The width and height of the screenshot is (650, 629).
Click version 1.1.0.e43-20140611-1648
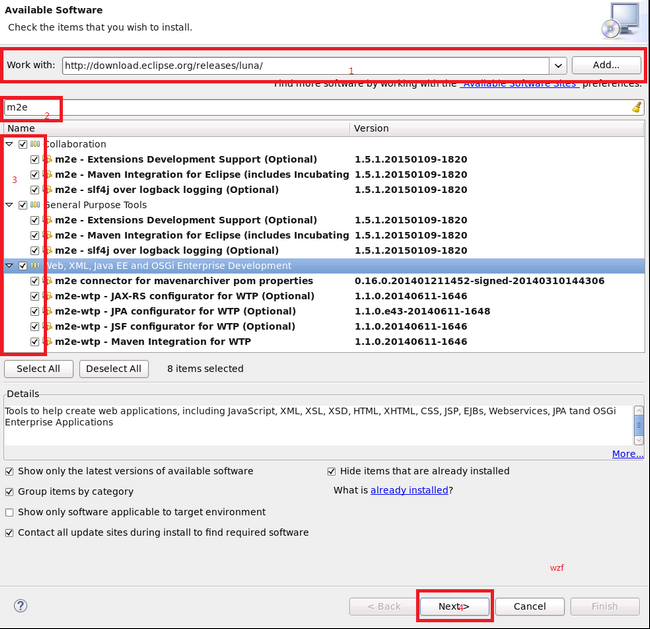pyautogui.click(x=422, y=311)
